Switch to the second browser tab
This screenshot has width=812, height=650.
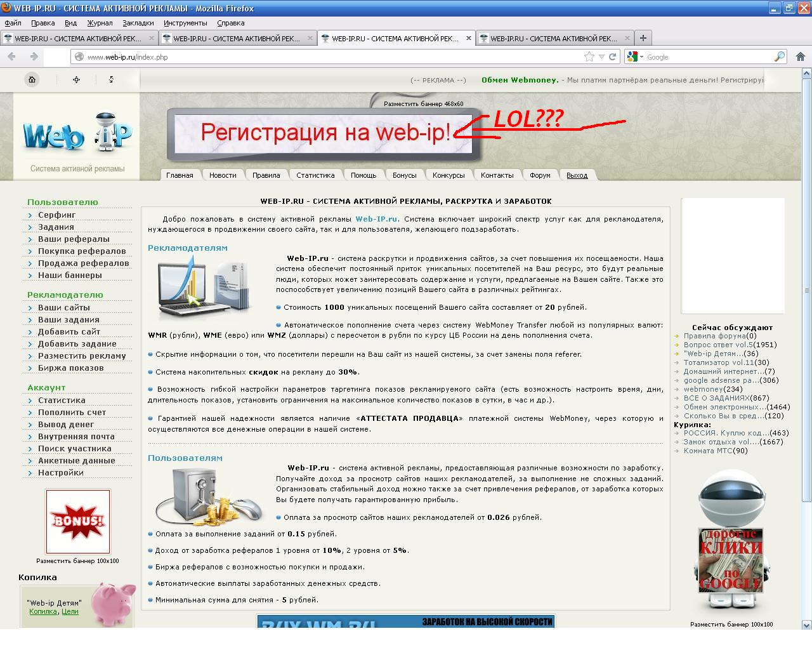click(237, 38)
